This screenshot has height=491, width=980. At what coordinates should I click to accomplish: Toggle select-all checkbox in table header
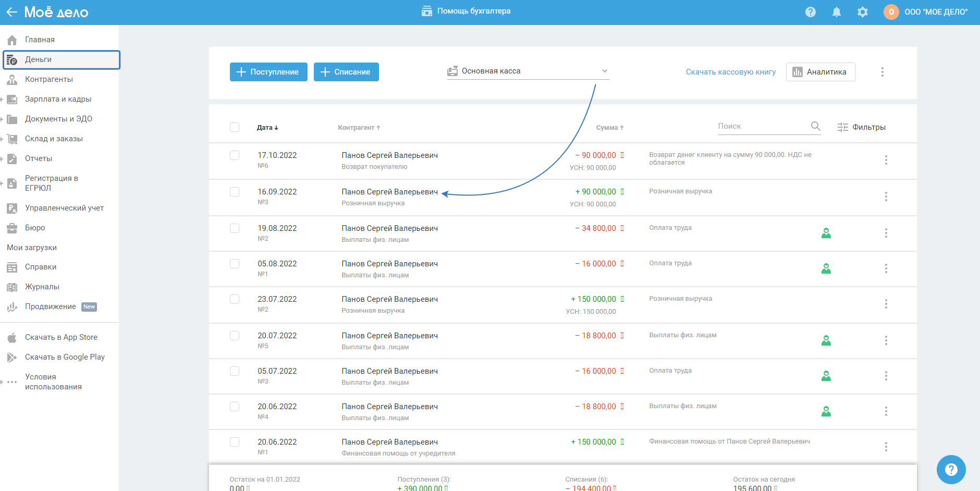(235, 127)
